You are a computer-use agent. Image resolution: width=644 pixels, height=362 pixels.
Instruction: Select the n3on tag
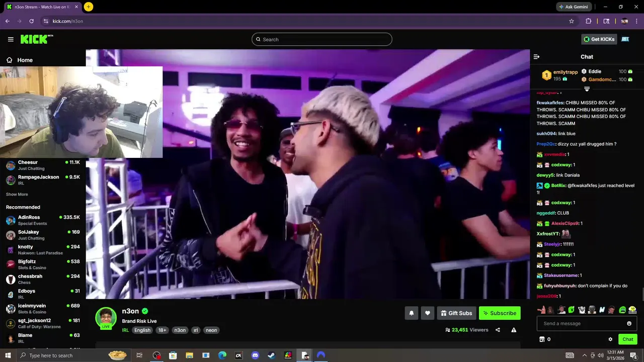pyautogui.click(x=180, y=330)
